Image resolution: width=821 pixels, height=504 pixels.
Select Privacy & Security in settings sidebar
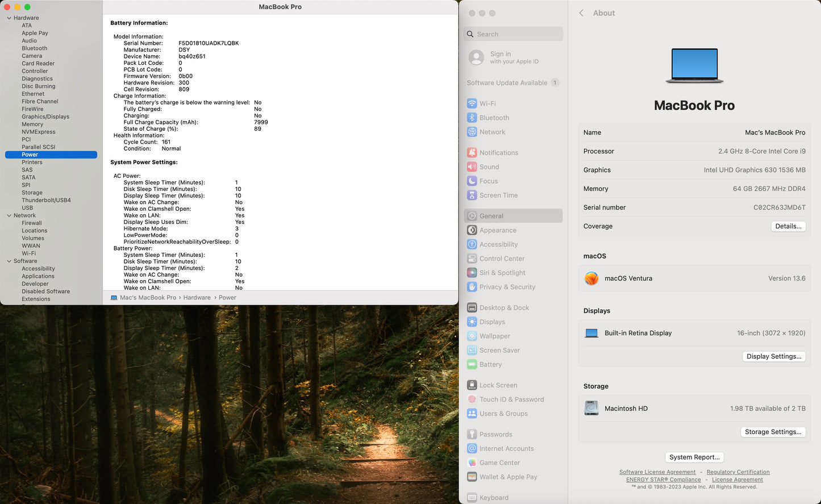click(507, 287)
